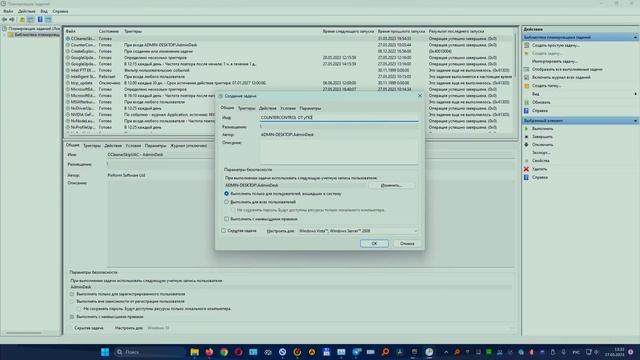Image resolution: width=640 pixels, height=360 pixels.
Task: Select the 'CCleanerSki...' task row
Action: [x=289, y=38]
